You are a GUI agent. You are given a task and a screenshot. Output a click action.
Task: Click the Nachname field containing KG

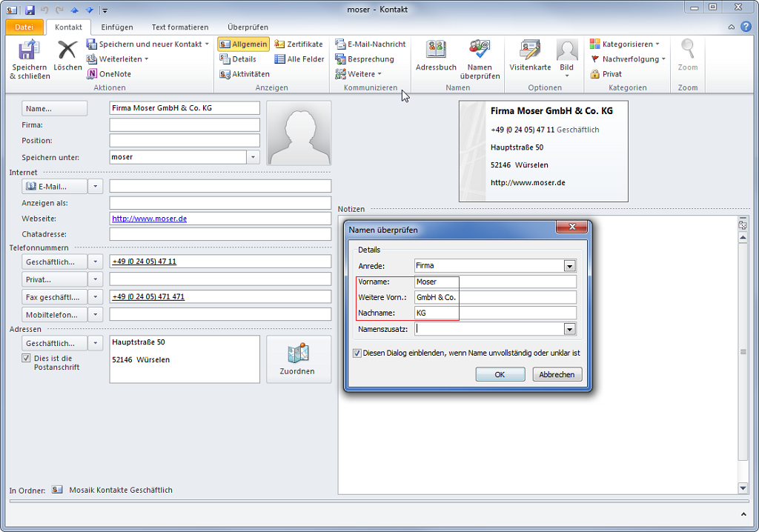(x=496, y=313)
